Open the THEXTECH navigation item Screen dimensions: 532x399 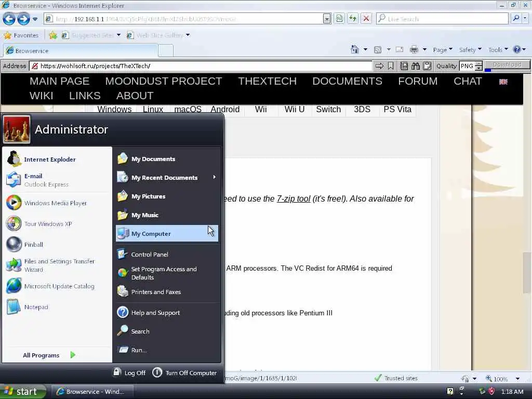tap(268, 81)
